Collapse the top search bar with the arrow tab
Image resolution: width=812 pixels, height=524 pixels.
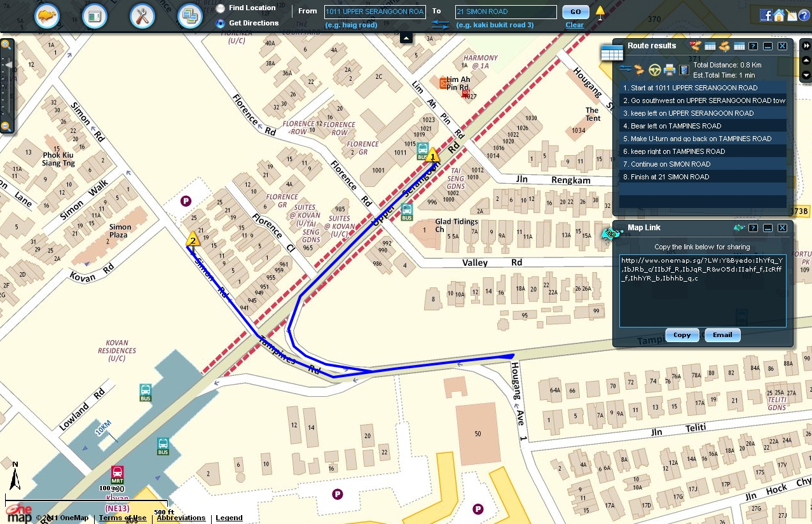[x=406, y=38]
